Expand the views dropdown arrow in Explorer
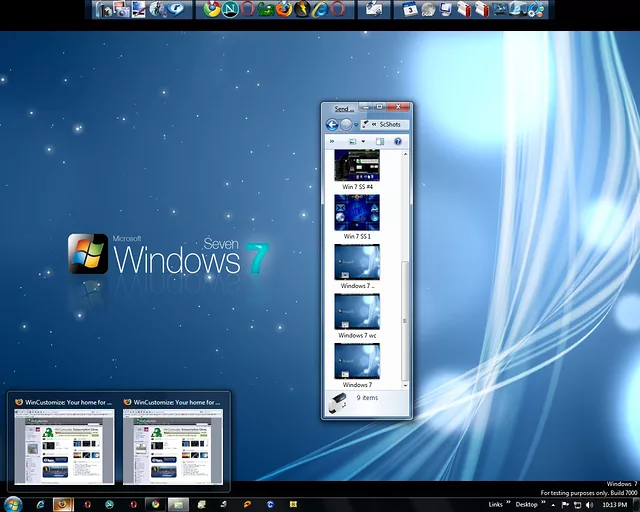The image size is (640, 512). click(363, 142)
